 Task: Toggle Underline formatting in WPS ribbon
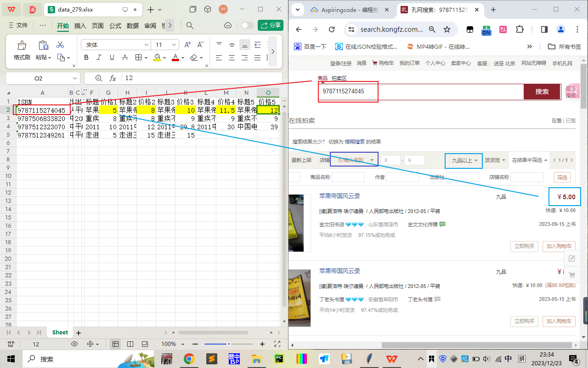(112, 57)
